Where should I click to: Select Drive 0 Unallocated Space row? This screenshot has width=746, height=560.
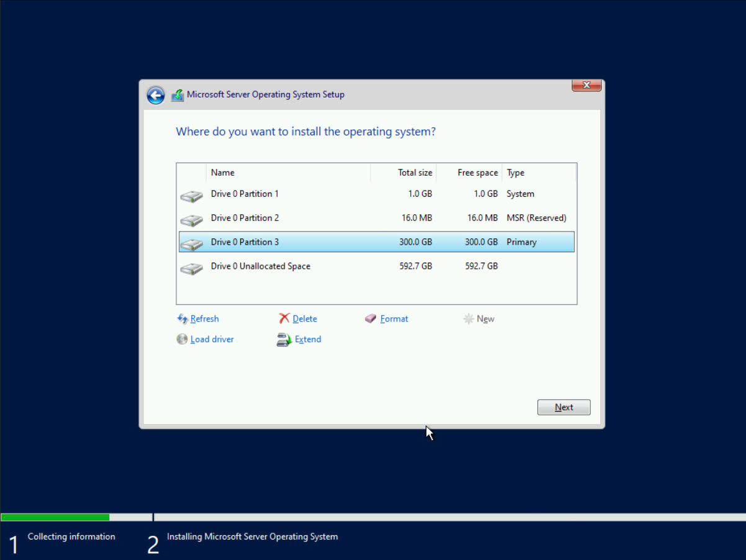point(377,266)
